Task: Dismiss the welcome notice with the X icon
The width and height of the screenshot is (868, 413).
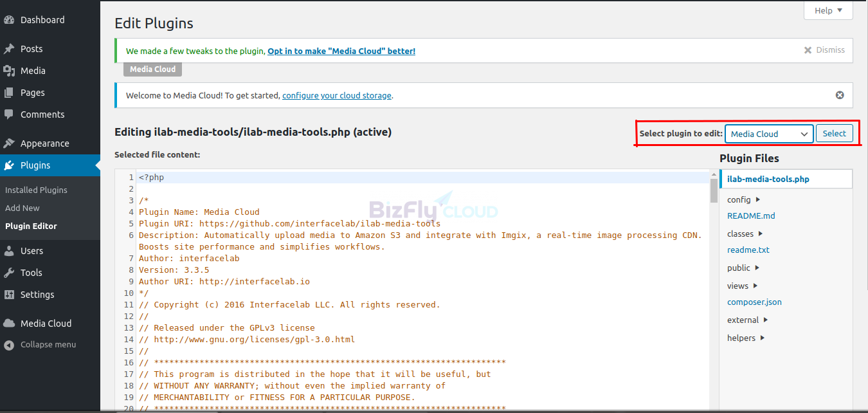Action: pyautogui.click(x=839, y=95)
